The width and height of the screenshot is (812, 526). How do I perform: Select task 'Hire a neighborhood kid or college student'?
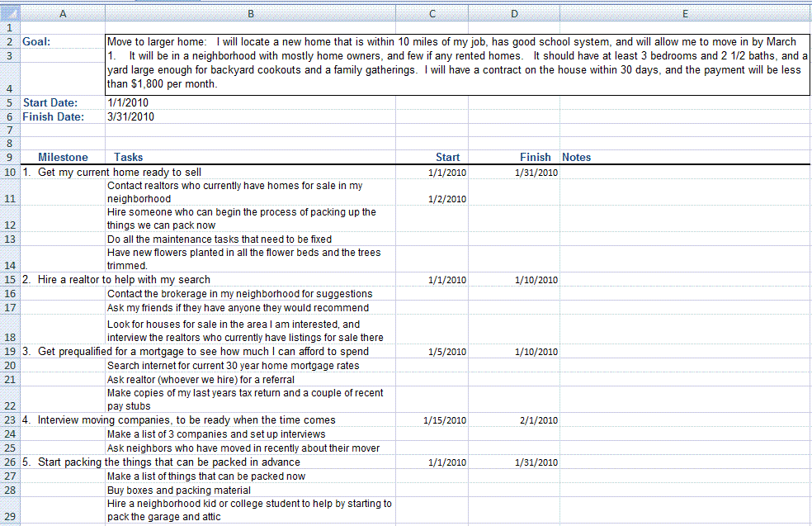click(x=249, y=510)
